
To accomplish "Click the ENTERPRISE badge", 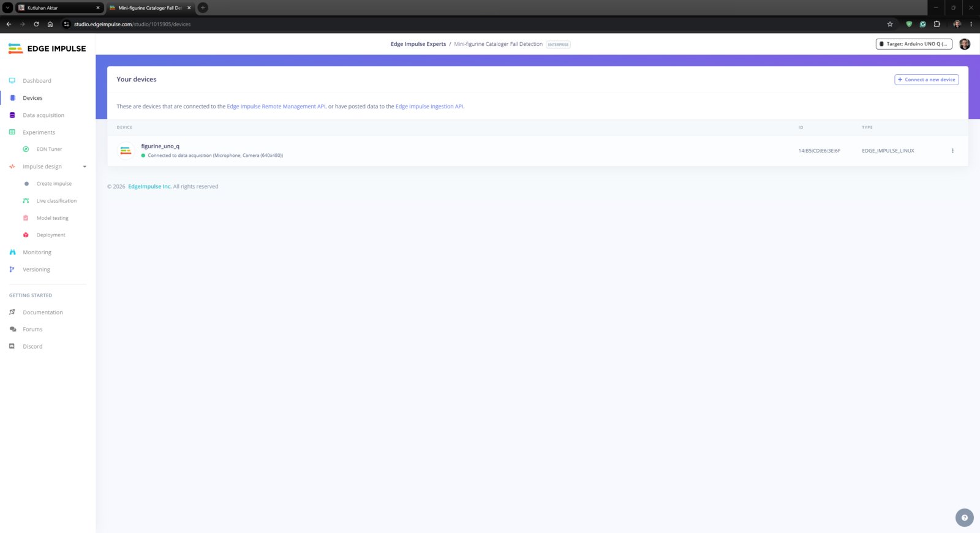I will point(558,45).
